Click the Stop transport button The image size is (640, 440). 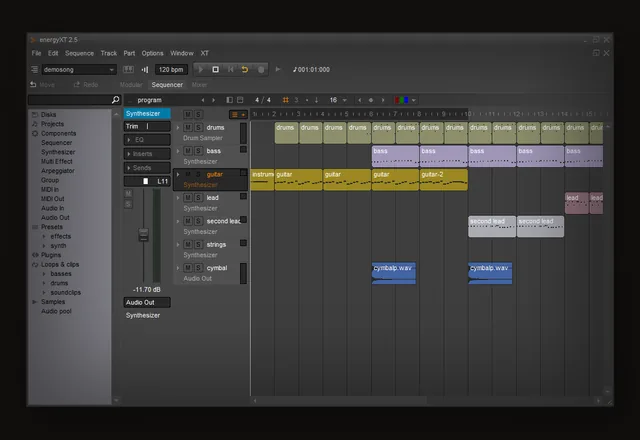point(216,69)
